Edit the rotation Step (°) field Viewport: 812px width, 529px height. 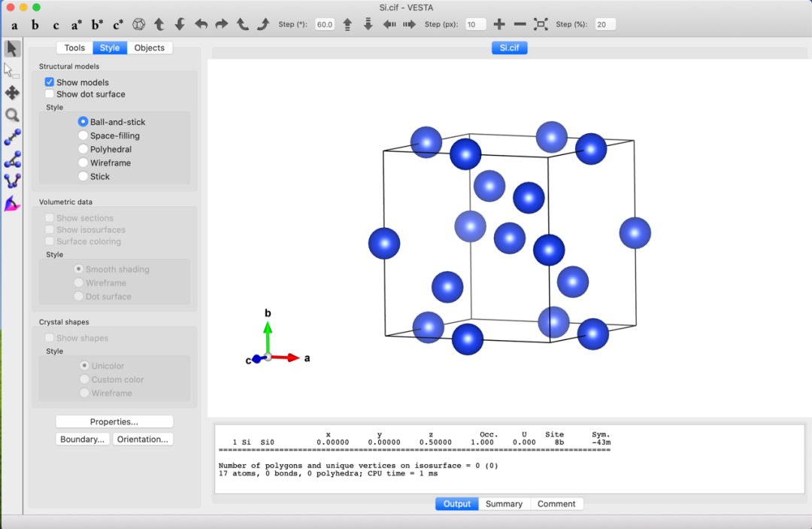(325, 24)
